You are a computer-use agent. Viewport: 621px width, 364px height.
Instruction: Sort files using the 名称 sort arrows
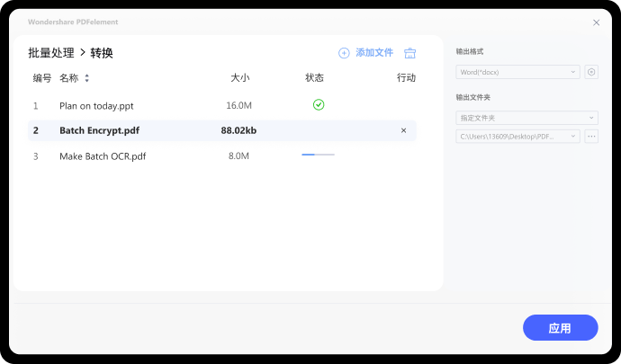[87, 78]
